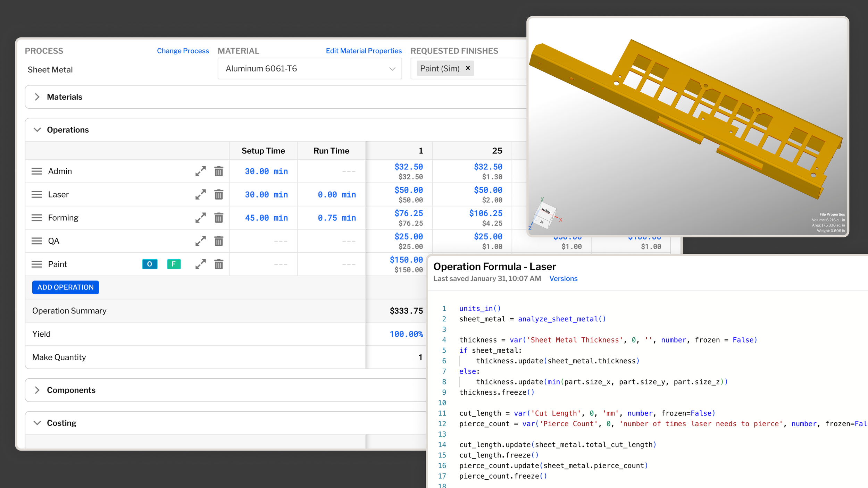
Task: Delete the QA operation
Action: point(219,241)
